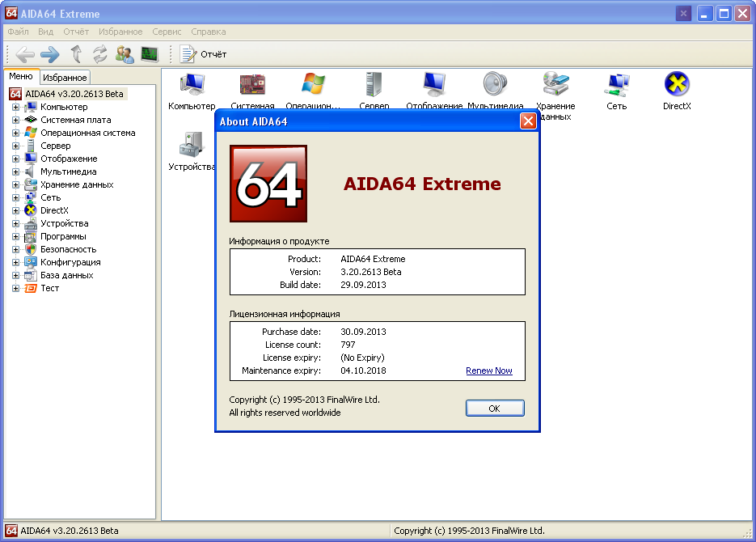
Task: Expand the Системная плата tree node
Action: [15, 120]
